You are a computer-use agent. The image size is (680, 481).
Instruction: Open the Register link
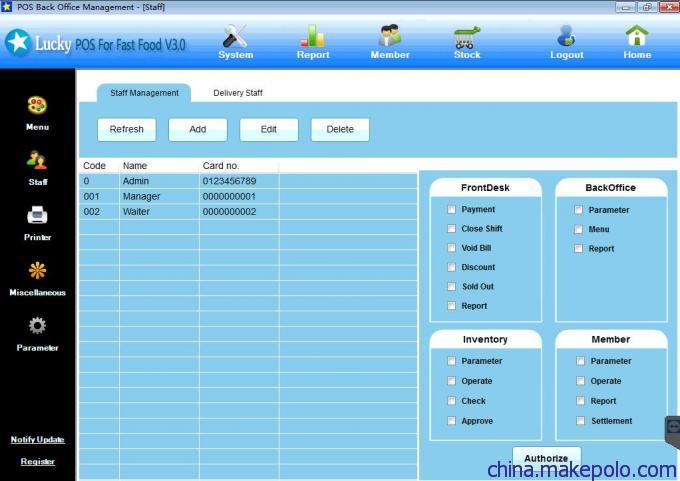[x=38, y=461]
